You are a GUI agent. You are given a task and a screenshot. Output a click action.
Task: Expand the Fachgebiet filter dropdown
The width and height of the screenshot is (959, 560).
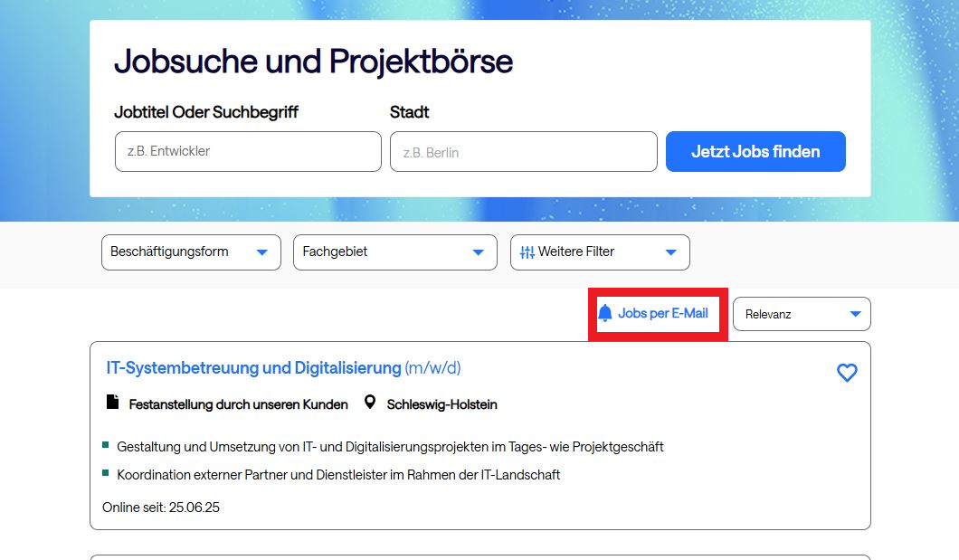click(x=394, y=252)
